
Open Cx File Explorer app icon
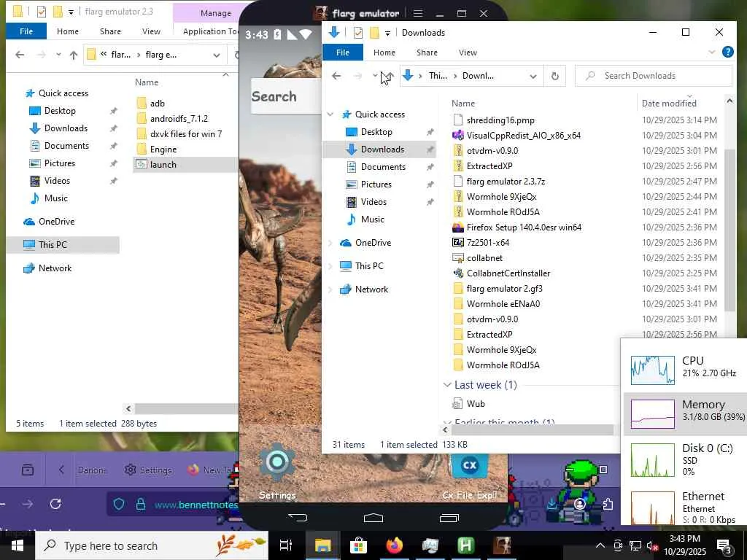click(x=469, y=466)
